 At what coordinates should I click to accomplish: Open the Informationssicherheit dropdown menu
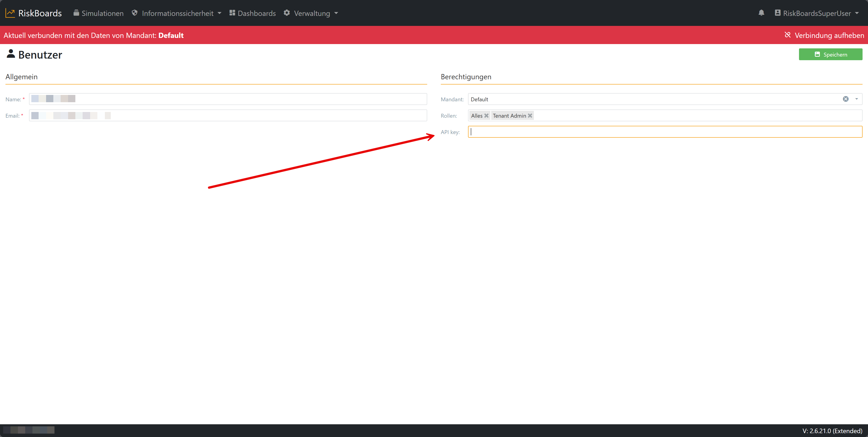[x=178, y=13]
